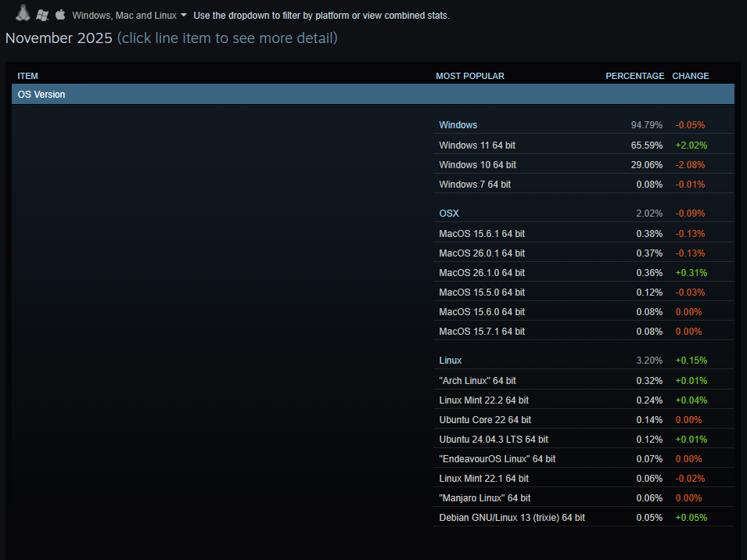Select the MacOS 15.7.1 64 bit row

584,331
